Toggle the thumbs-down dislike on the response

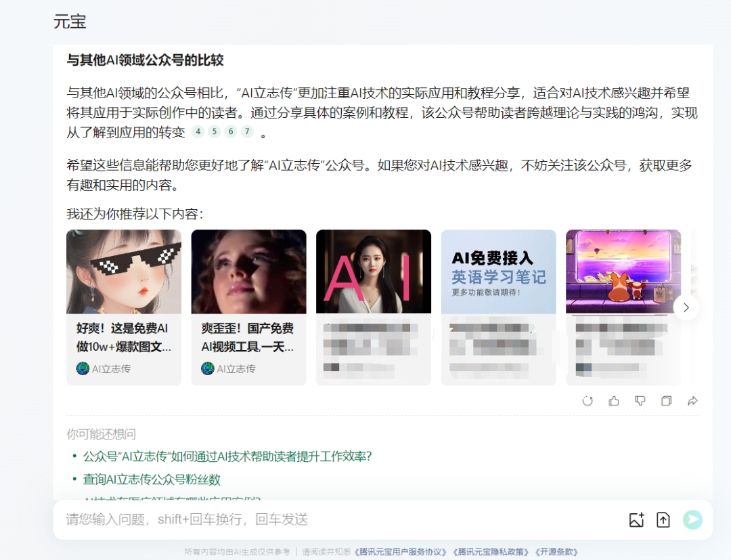640,401
